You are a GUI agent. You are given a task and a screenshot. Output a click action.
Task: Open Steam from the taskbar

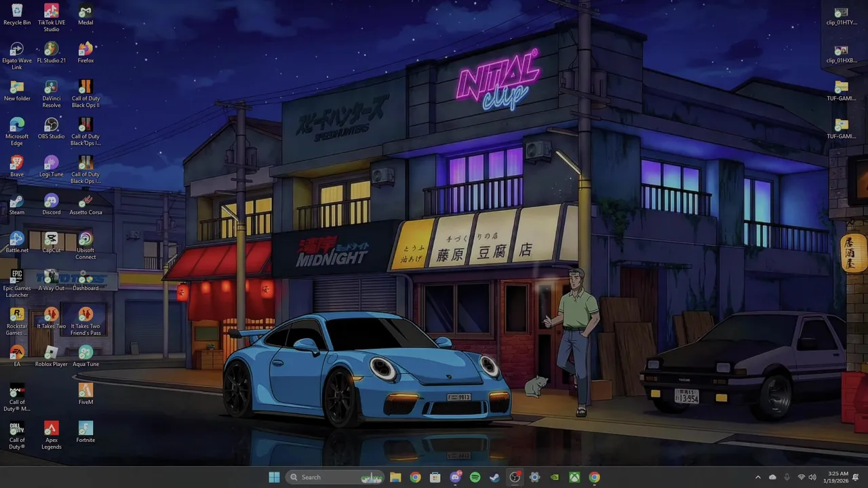(x=494, y=477)
